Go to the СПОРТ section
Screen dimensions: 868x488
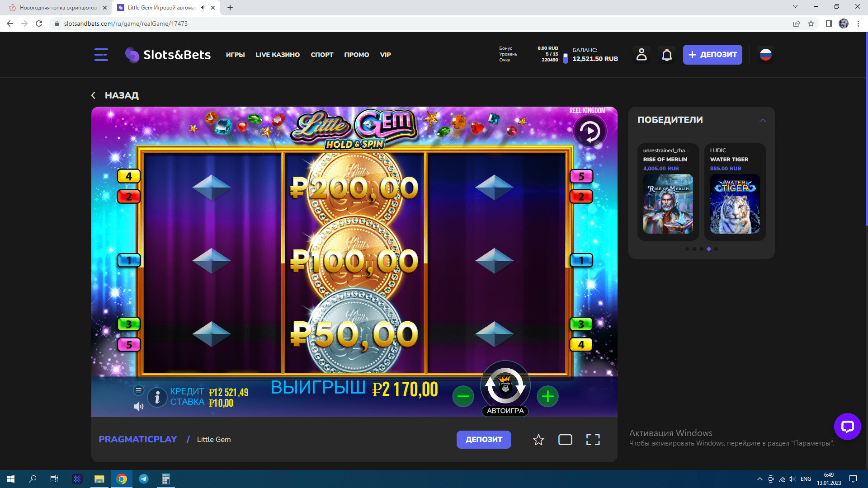322,55
